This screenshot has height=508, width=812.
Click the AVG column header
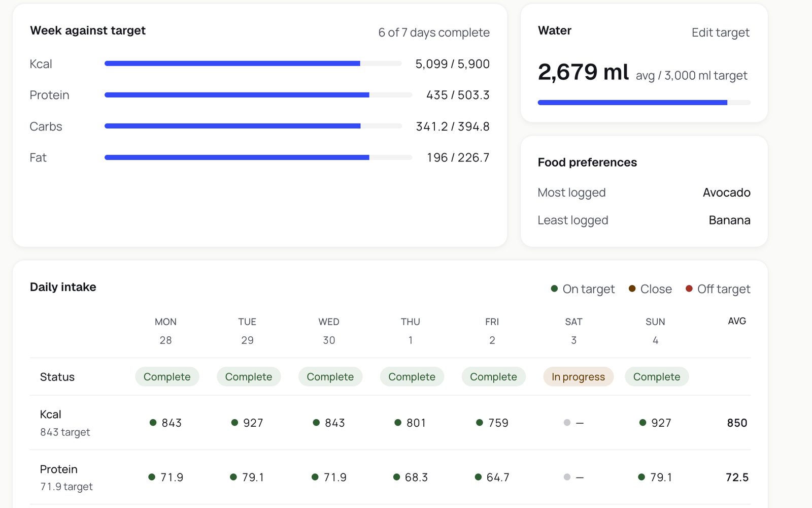click(737, 321)
